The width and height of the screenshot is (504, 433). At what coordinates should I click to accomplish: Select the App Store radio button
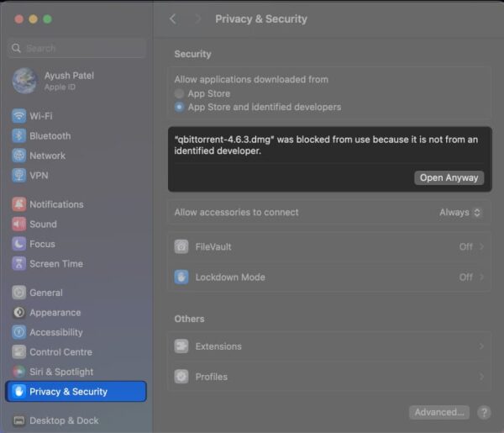tap(179, 93)
